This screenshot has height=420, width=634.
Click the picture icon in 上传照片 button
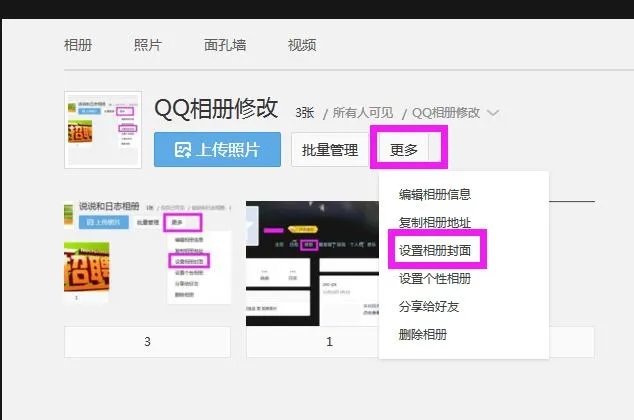[183, 150]
